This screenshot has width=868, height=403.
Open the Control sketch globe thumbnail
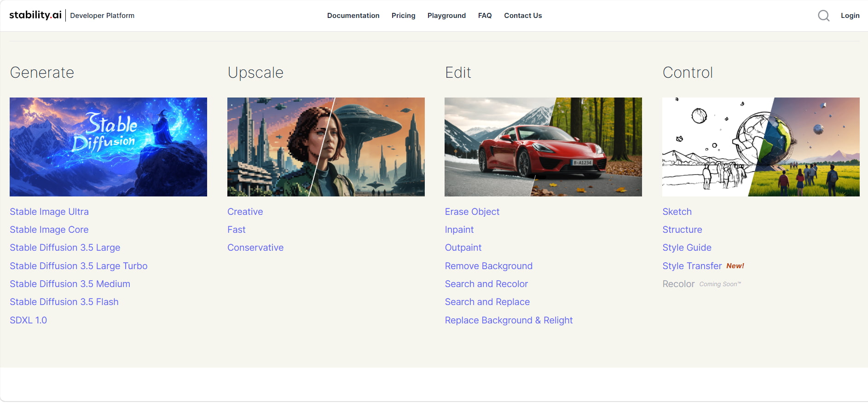[761, 147]
